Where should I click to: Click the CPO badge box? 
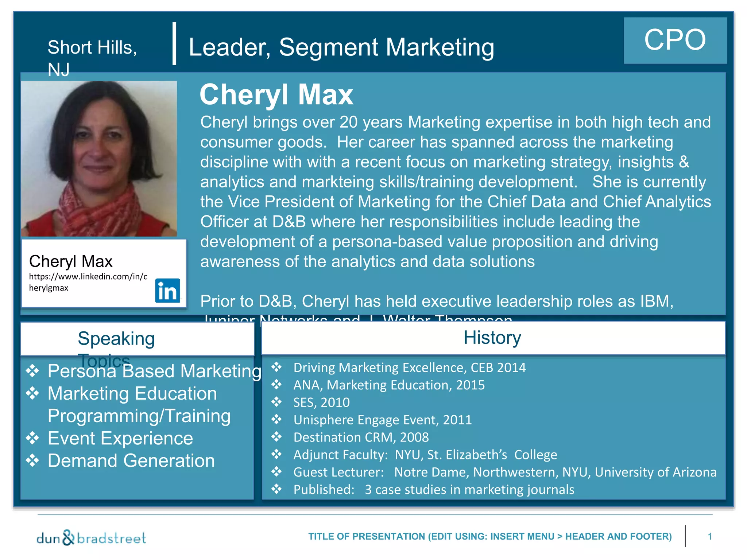[x=675, y=40]
